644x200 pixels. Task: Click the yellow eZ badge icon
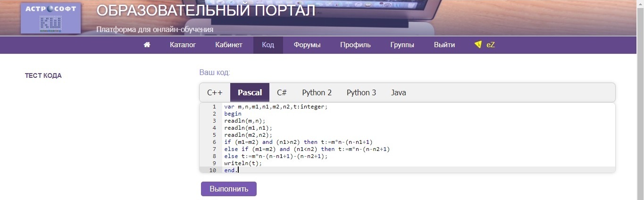point(478,45)
